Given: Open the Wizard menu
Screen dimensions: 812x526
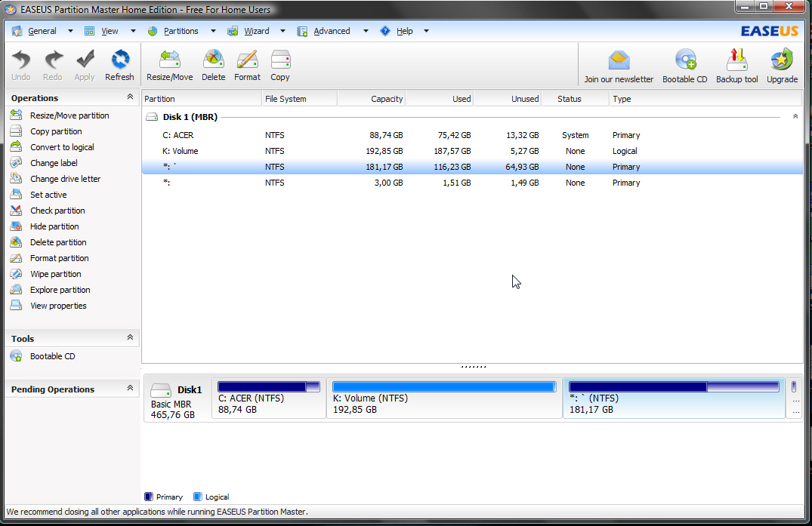Looking at the screenshot, I should pyautogui.click(x=256, y=31).
